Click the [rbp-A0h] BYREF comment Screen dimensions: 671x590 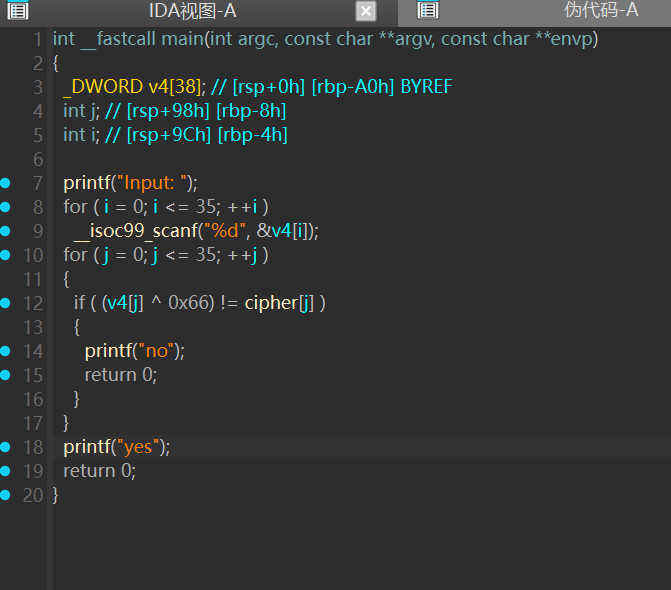[x=382, y=87]
